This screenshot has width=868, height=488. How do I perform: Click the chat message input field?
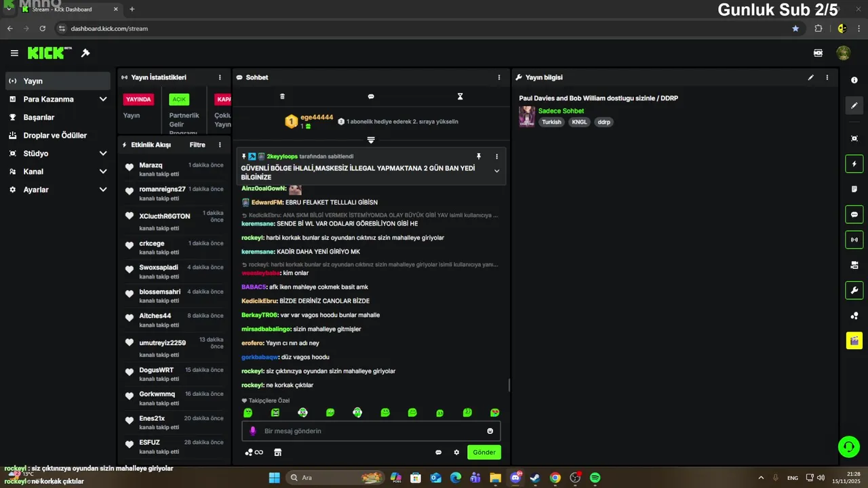pyautogui.click(x=371, y=431)
